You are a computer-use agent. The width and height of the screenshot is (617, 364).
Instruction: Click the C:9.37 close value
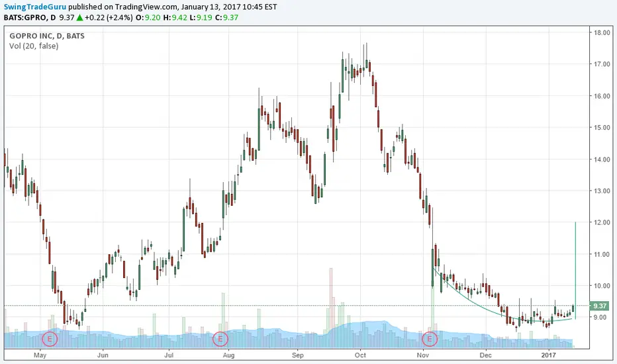tap(226, 17)
